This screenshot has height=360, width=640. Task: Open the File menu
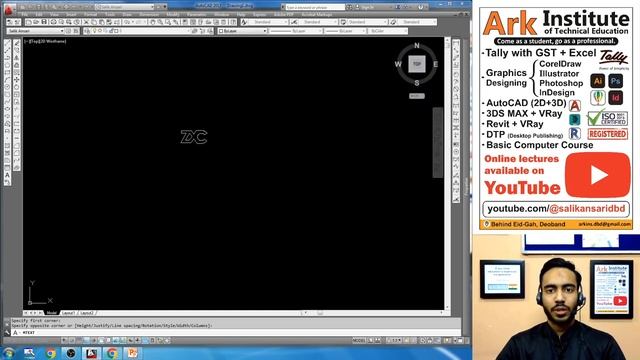[24, 15]
